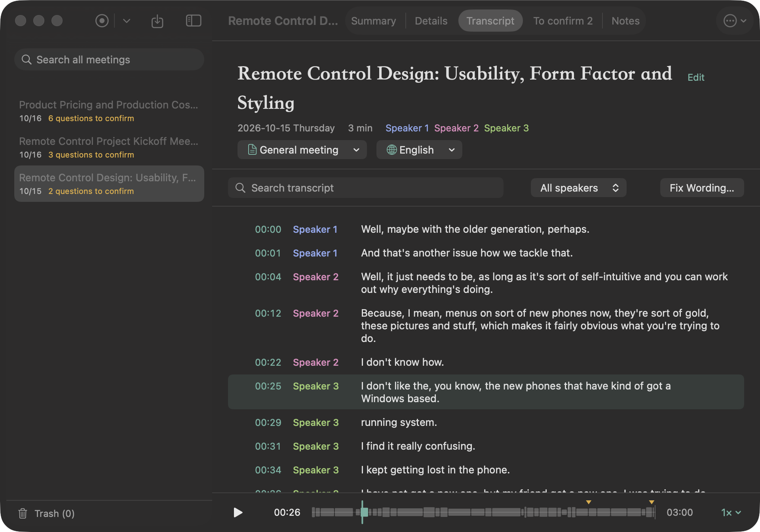
Task: Select Remote Control Design meeting in sidebar
Action: 109,184
